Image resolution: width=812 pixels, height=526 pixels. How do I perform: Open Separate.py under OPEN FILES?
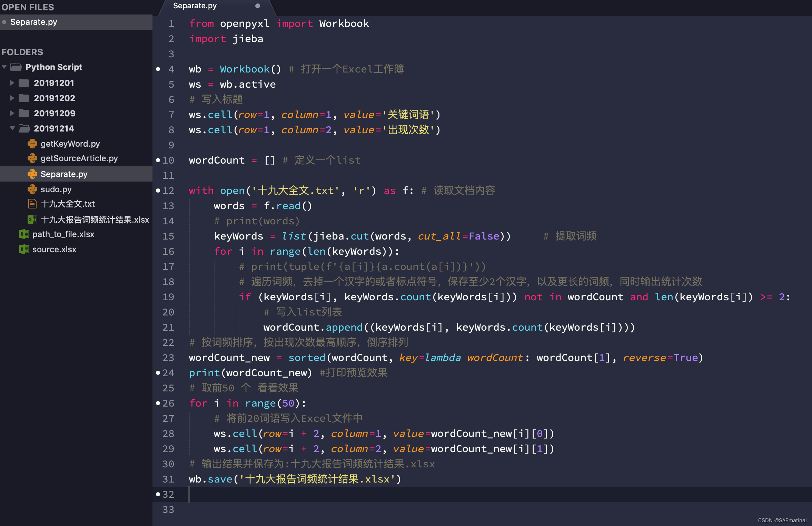(34, 22)
